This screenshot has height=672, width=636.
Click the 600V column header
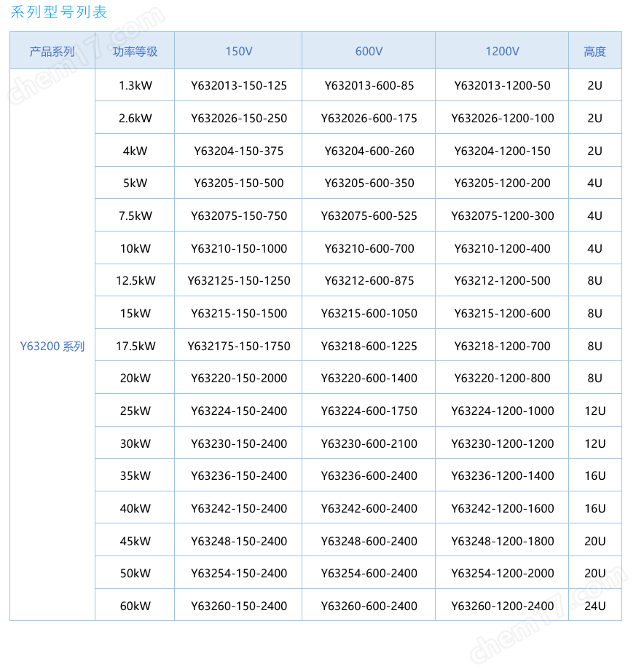(369, 52)
